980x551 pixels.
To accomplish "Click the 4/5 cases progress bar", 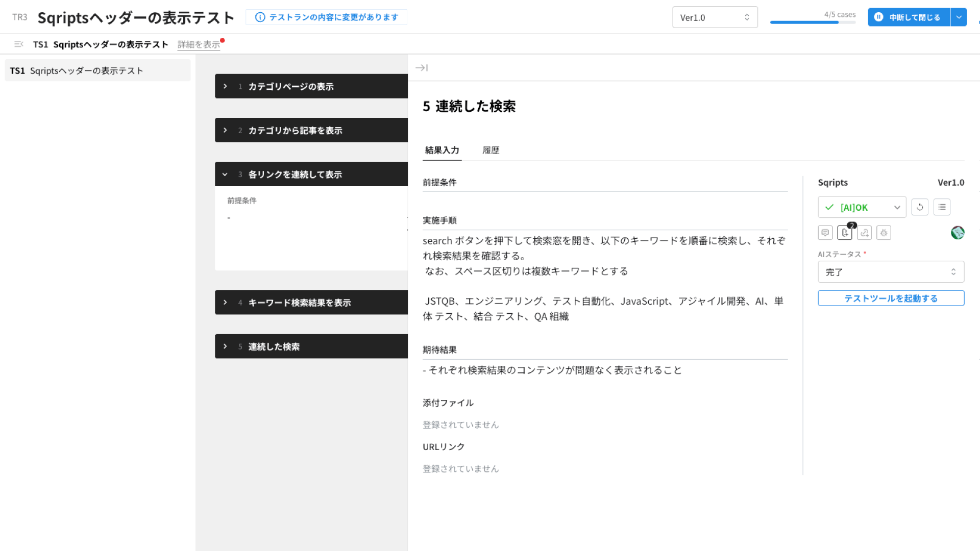I will (813, 22).
